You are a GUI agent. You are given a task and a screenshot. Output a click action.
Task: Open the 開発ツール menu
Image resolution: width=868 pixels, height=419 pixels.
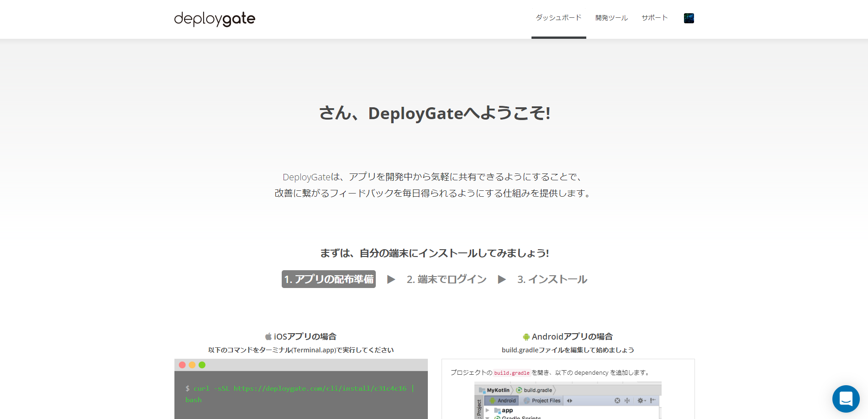[611, 18]
